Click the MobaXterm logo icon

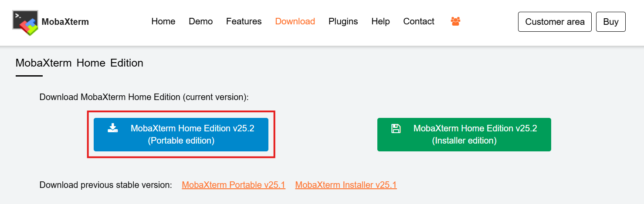pos(25,22)
